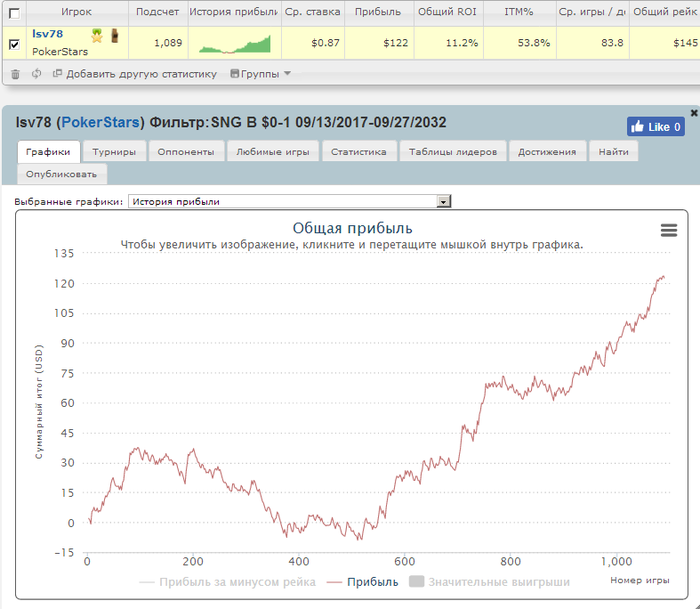Image resolution: width=700 pixels, height=609 pixels.
Task: Open the 'Достижения' tab
Action: tap(547, 152)
